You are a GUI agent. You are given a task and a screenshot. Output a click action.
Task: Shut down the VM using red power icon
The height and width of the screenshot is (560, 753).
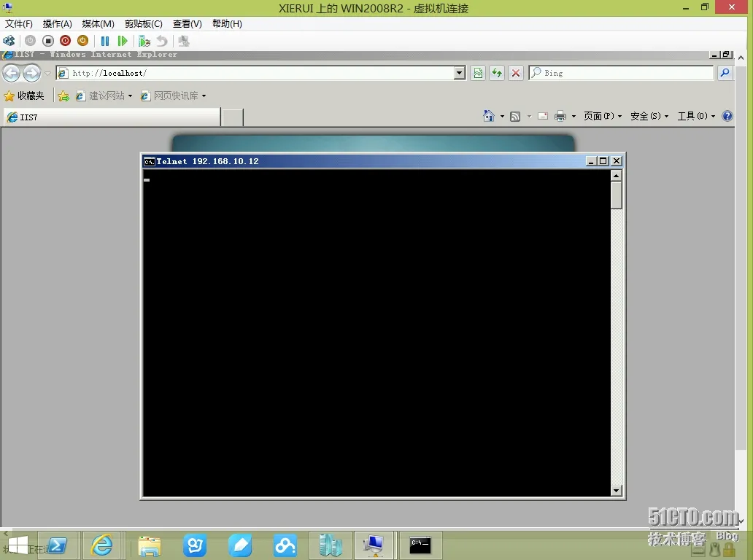pos(66,41)
